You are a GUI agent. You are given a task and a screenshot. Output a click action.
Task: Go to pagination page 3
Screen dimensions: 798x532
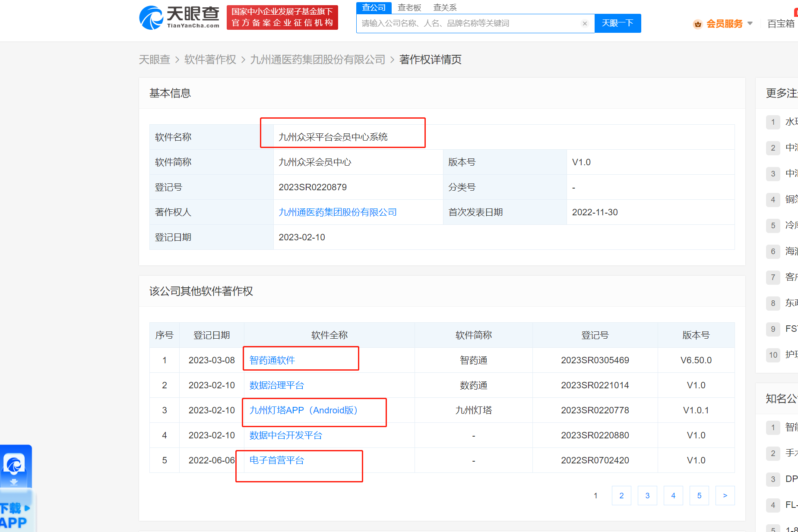(647, 496)
